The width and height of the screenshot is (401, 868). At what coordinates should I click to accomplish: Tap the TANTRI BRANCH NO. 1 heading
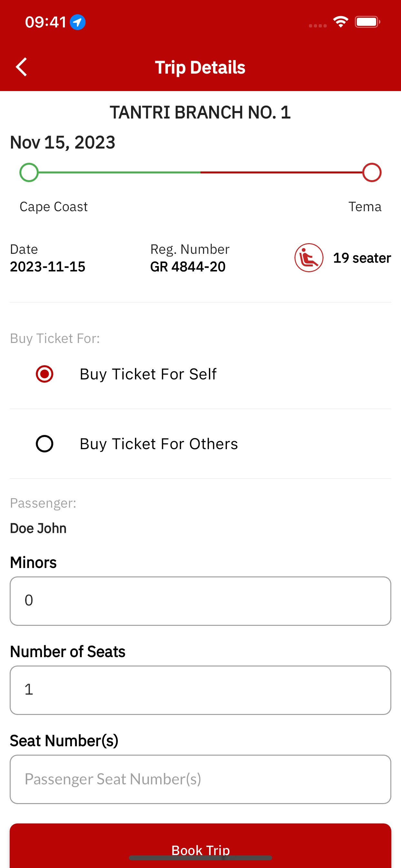tap(200, 112)
